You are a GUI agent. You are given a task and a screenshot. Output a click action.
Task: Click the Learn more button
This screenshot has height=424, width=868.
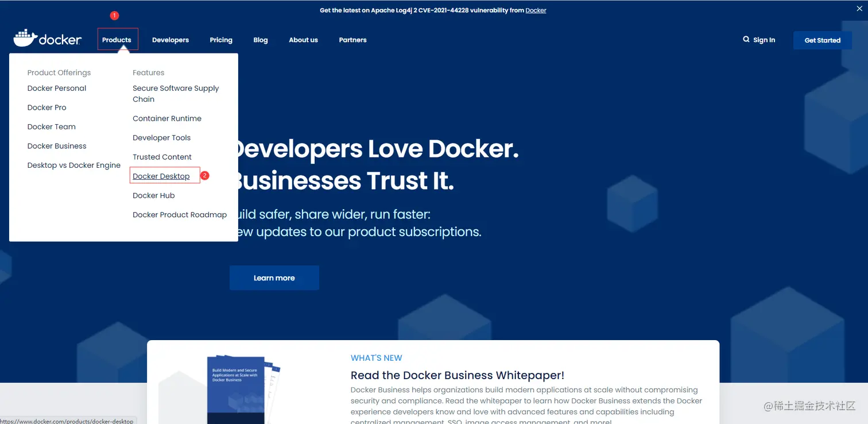(x=274, y=278)
